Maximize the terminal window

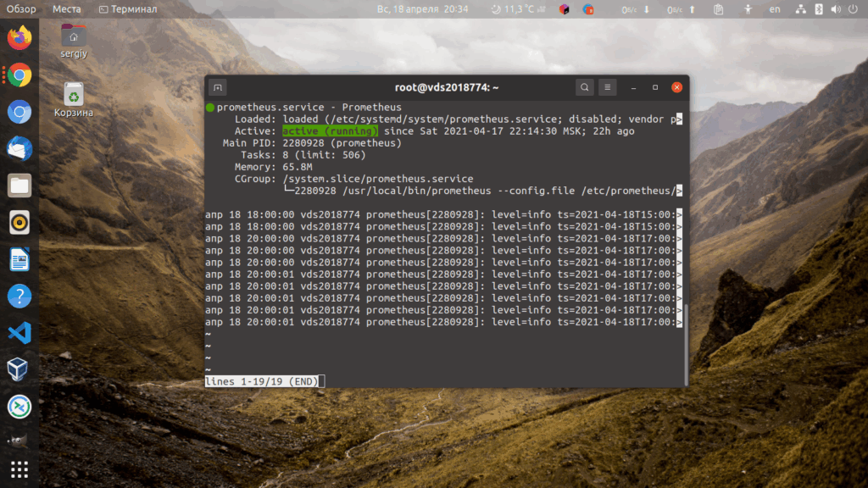[655, 87]
